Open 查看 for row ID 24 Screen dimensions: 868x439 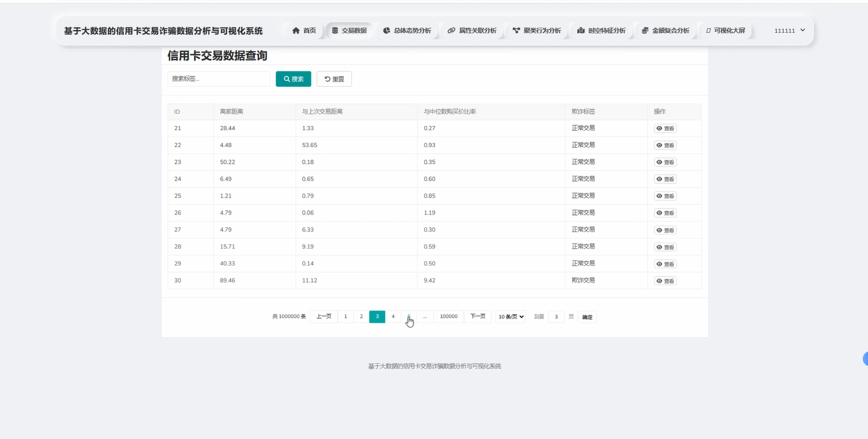point(665,179)
